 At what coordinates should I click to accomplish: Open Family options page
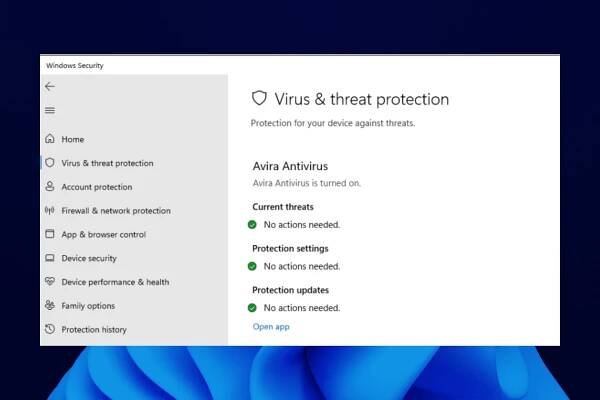(88, 306)
